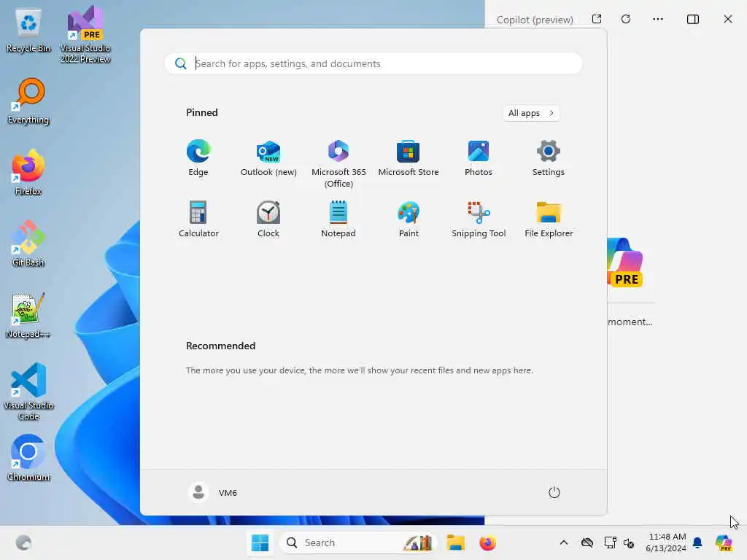The image size is (747, 560).
Task: Launch Outlook (new) pinned app
Action: point(268,158)
